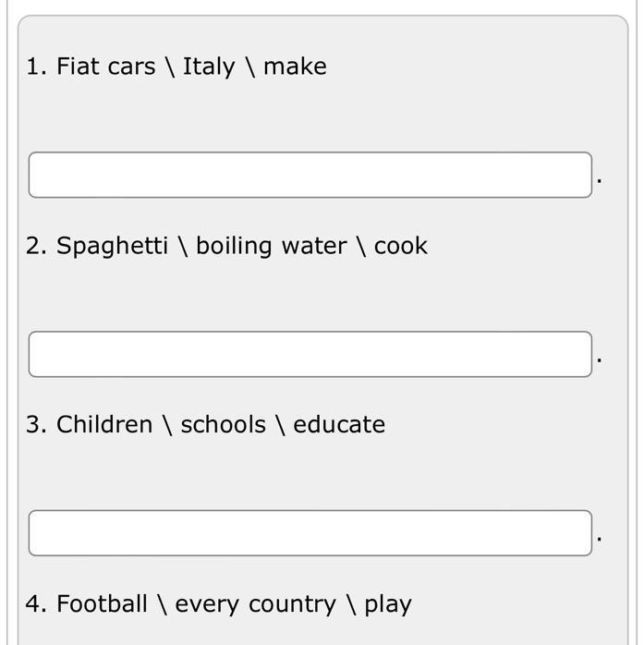The image size is (644, 645).
Task: Focus the answer field for Spaghetti sentence
Action: tap(310, 354)
